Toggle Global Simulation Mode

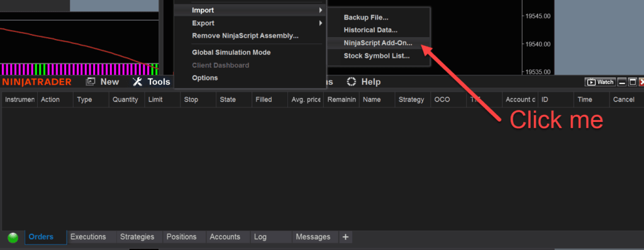(x=231, y=53)
